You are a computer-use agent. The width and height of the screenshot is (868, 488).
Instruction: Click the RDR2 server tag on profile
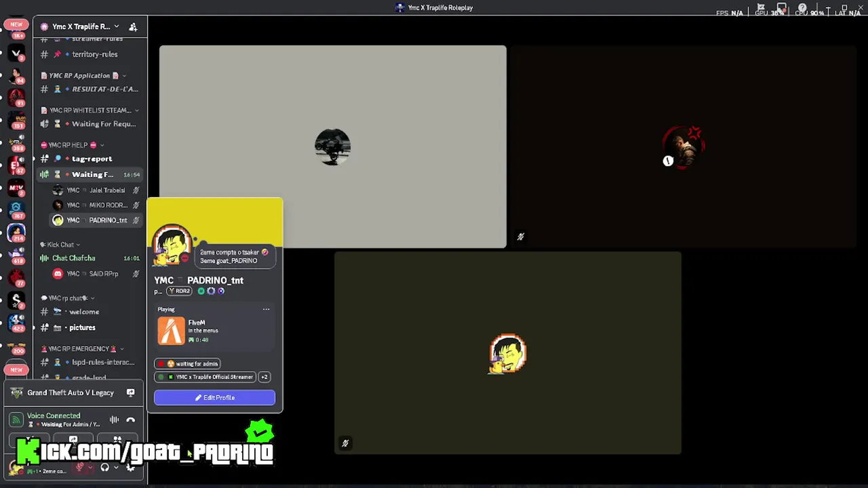coord(180,291)
